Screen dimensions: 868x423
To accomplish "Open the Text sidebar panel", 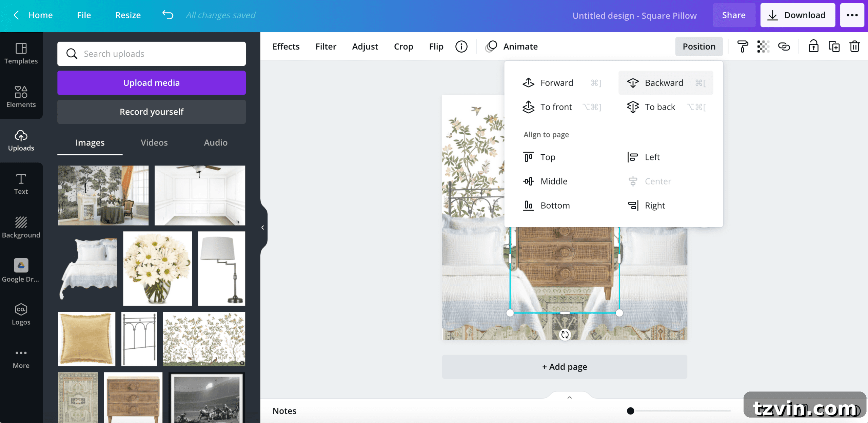I will pyautogui.click(x=21, y=184).
